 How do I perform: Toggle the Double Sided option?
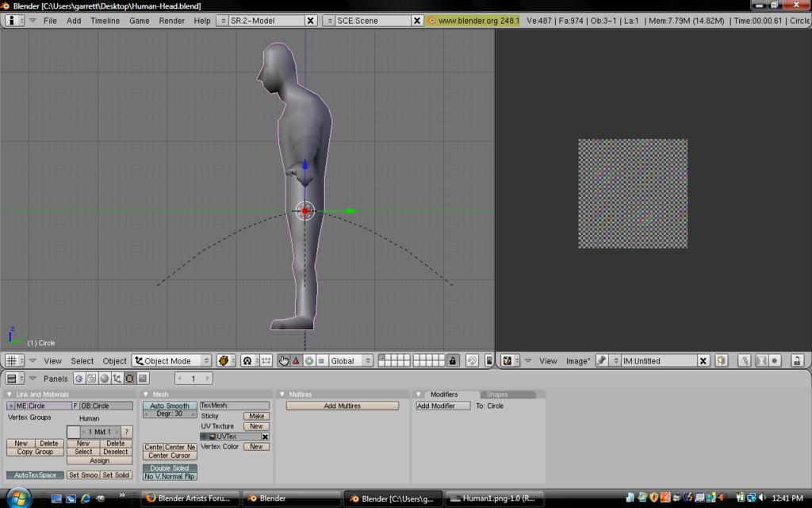pos(170,468)
